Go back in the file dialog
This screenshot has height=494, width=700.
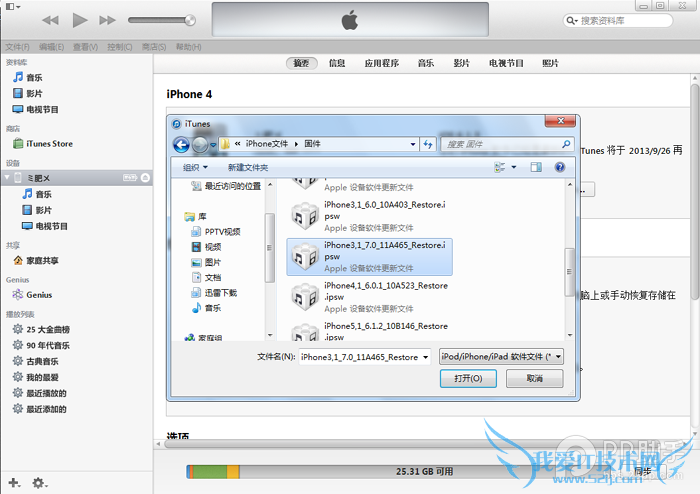(x=181, y=144)
